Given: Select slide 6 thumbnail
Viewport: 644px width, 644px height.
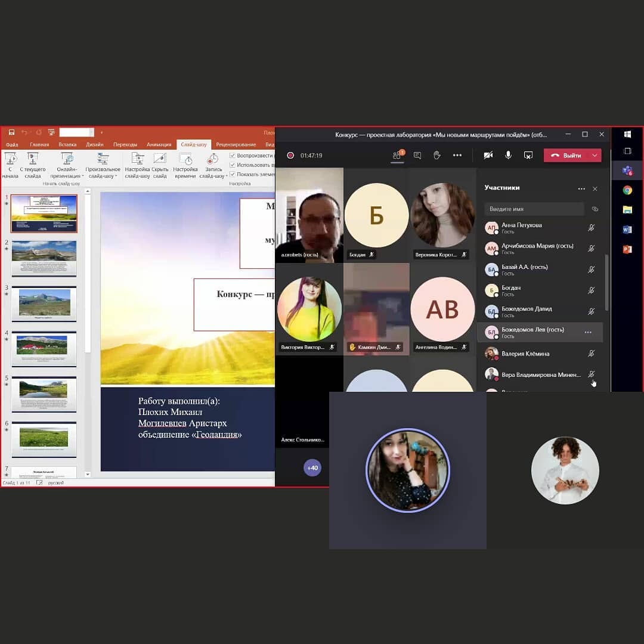Looking at the screenshot, I should point(44,439).
